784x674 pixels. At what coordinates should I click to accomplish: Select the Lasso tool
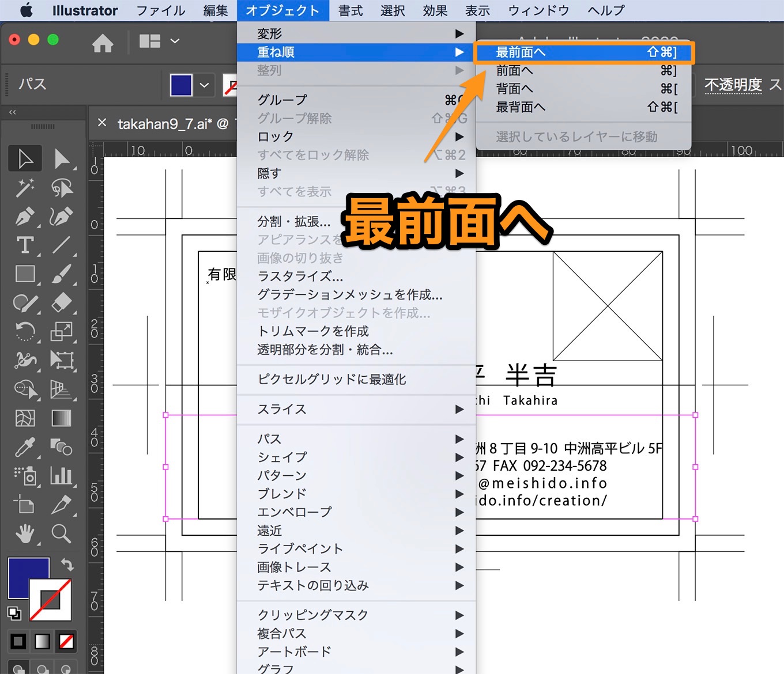coord(62,187)
